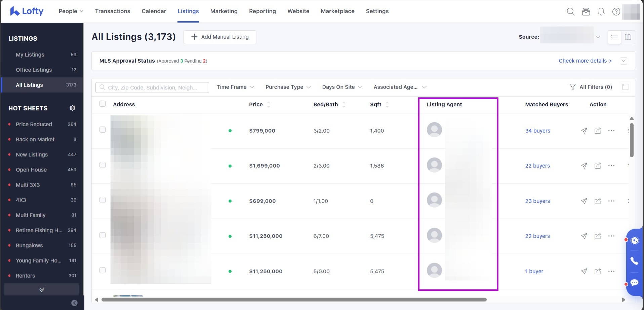Click share icon for $1,699,000 listing
Viewport: 644px width, 310px height.
point(598,166)
